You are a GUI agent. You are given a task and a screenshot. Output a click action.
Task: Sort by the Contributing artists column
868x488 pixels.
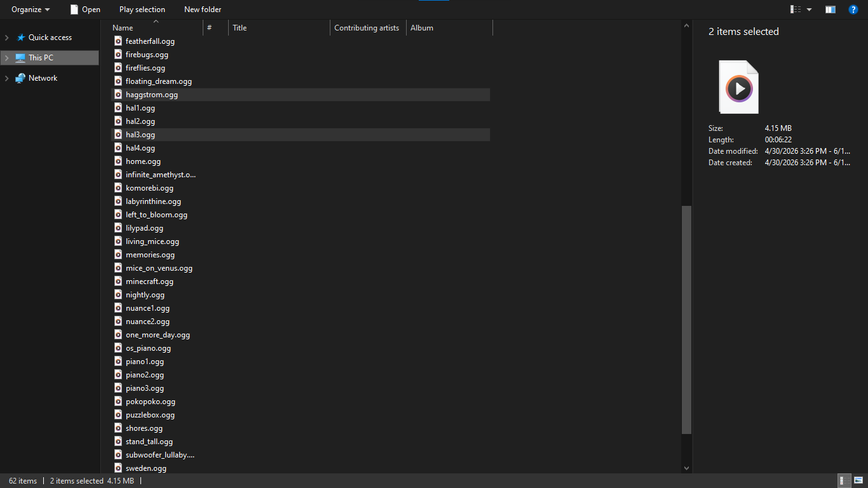click(369, 28)
